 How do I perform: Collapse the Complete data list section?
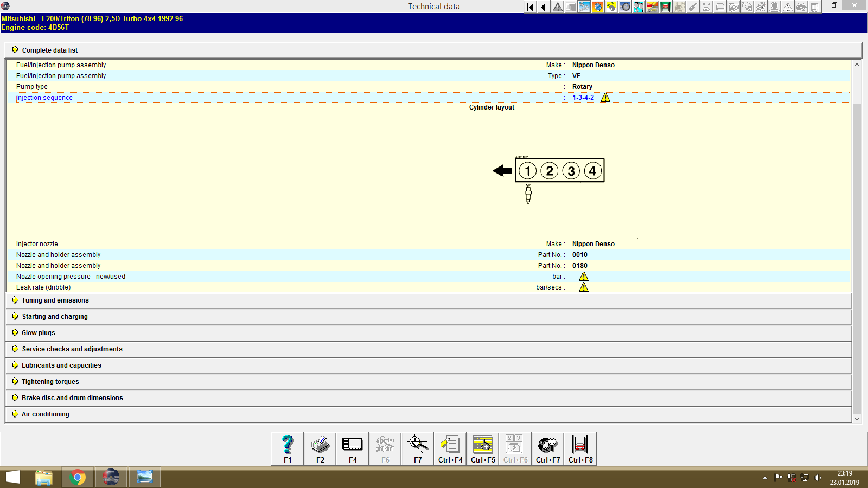[x=49, y=50]
